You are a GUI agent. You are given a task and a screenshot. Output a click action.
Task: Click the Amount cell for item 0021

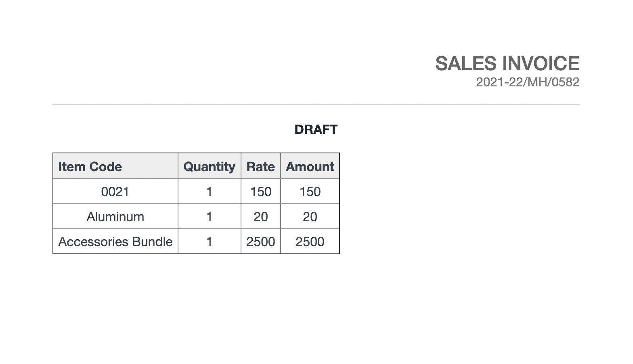coord(310,192)
